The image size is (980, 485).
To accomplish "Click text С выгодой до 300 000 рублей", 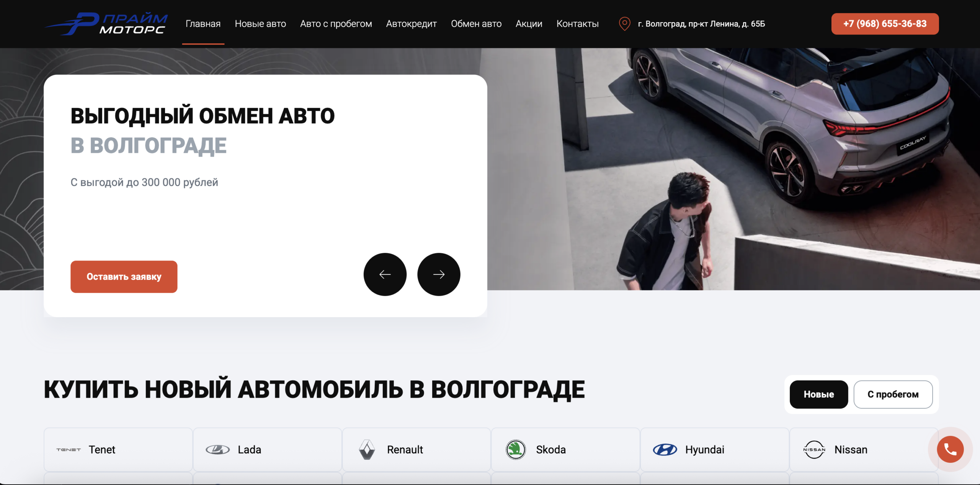I will pyautogui.click(x=144, y=182).
